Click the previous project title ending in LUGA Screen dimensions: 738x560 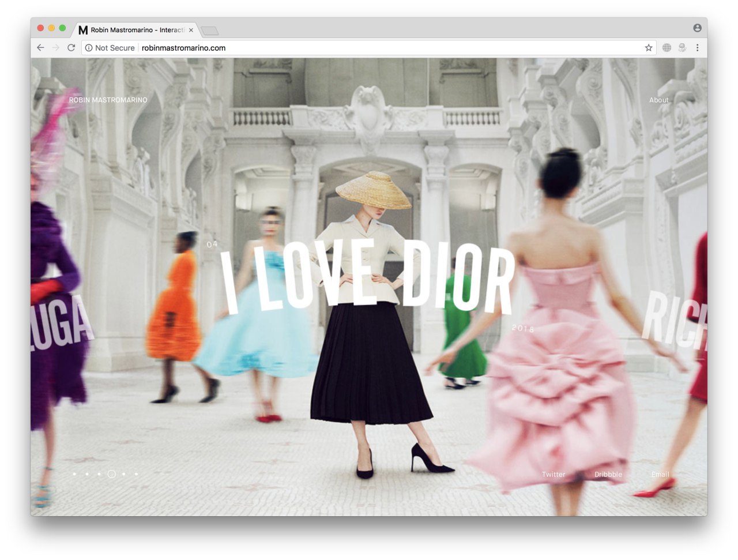[x=62, y=324]
